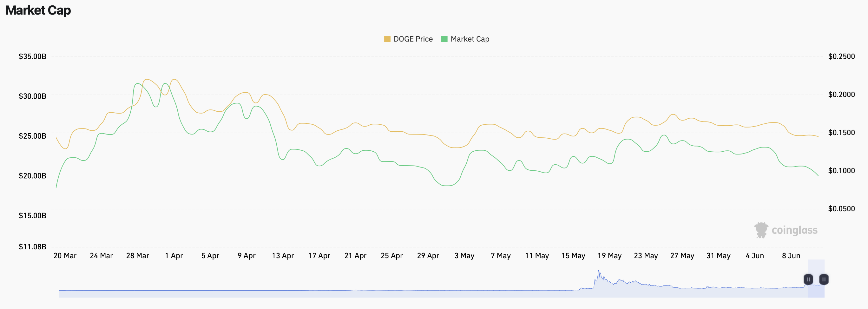Image resolution: width=868 pixels, height=309 pixels.
Task: Click the 8 Jun axis label
Action: coord(791,255)
